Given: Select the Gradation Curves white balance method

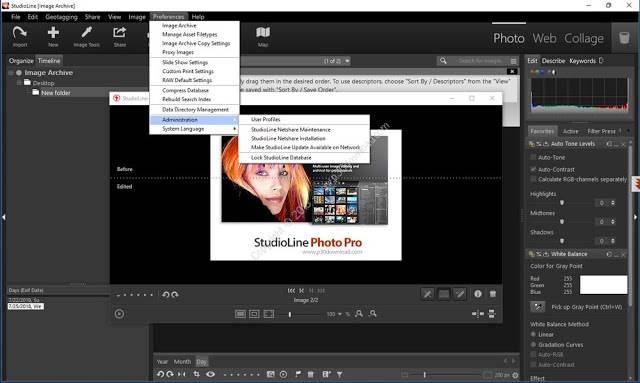Looking at the screenshot, I should click(533, 345).
